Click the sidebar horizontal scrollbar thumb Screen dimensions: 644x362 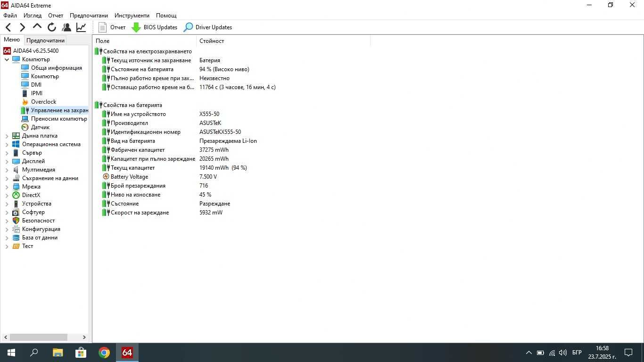coord(38,337)
